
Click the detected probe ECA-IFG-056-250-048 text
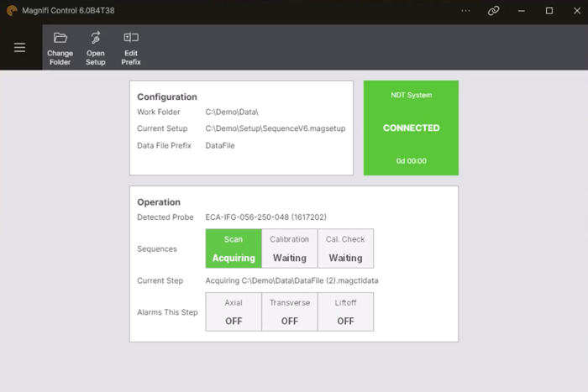266,217
